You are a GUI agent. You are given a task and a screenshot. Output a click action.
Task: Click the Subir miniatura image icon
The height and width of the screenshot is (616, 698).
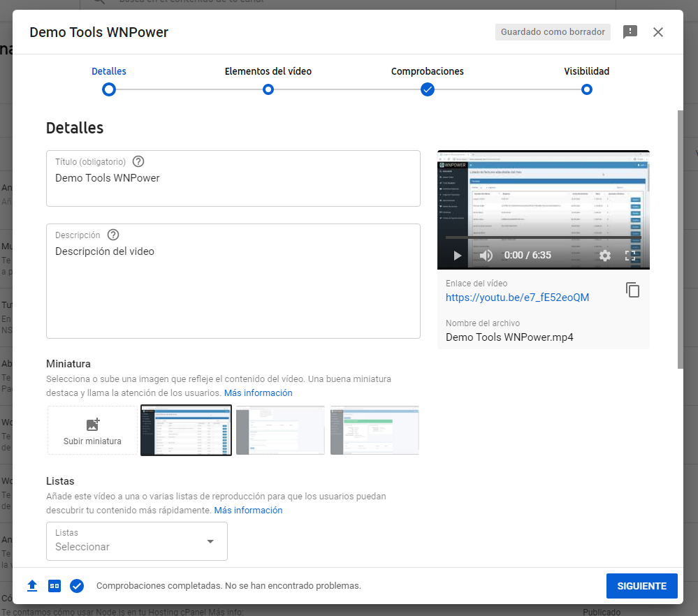(x=93, y=425)
